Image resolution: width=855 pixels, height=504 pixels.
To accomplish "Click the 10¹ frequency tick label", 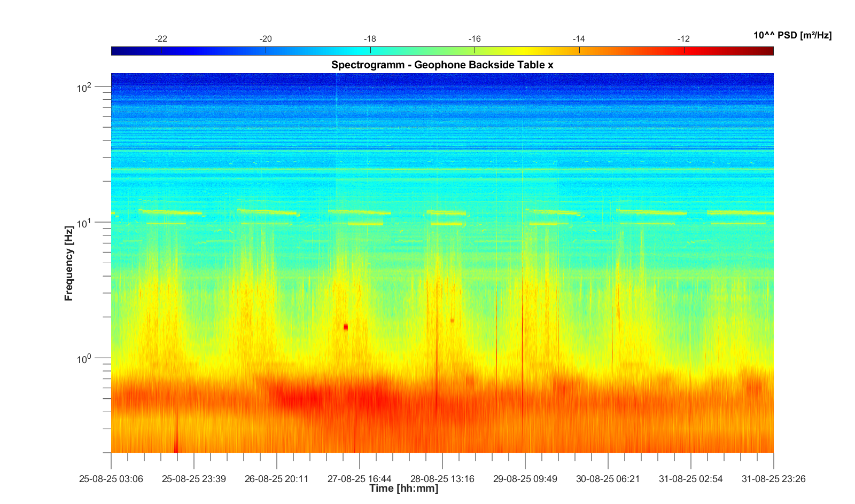I will (84, 223).
